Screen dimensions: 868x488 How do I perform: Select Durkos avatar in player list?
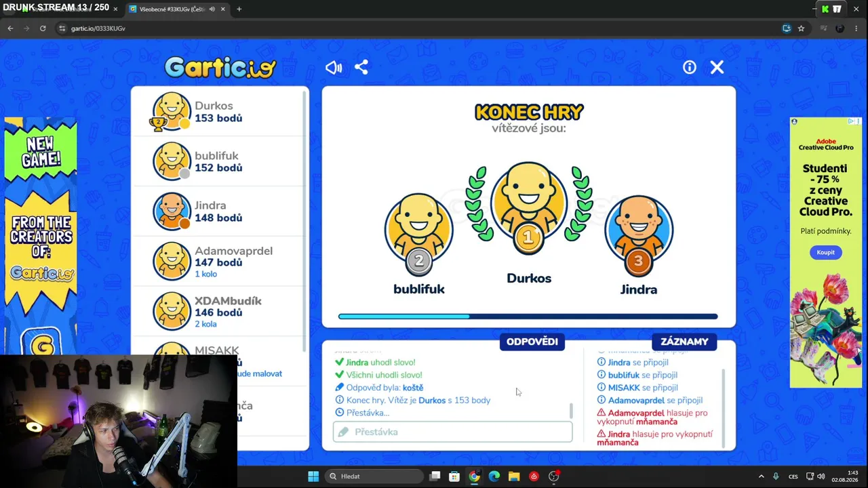172,112
